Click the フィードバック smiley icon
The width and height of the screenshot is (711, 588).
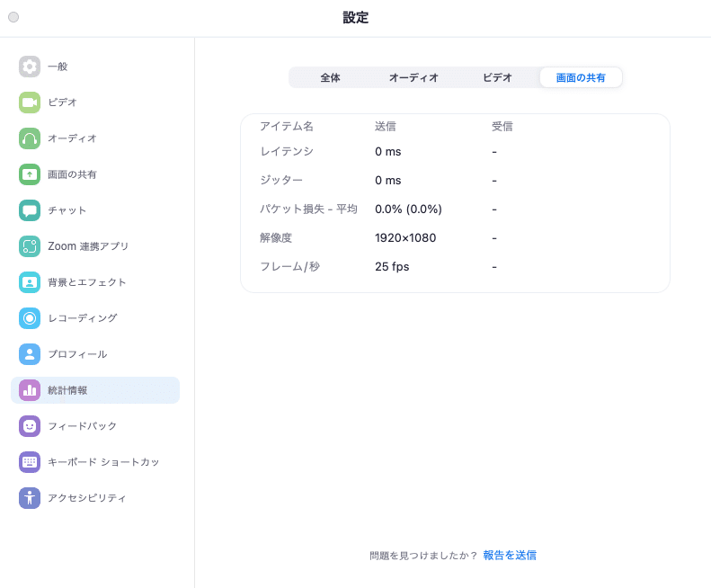pyautogui.click(x=30, y=426)
